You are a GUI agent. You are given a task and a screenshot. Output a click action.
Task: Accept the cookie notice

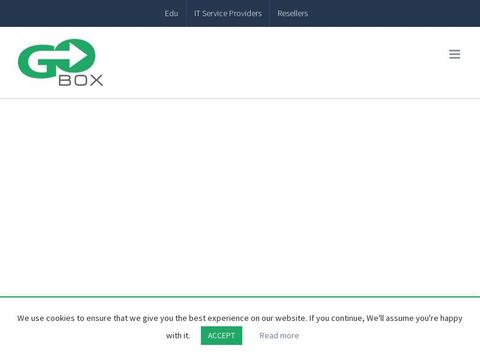tap(221, 335)
